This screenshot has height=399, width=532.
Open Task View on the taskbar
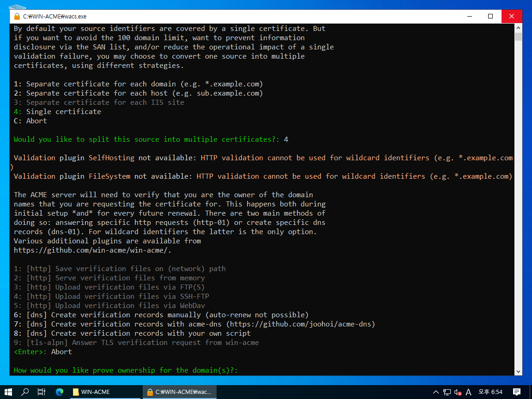tap(42, 392)
